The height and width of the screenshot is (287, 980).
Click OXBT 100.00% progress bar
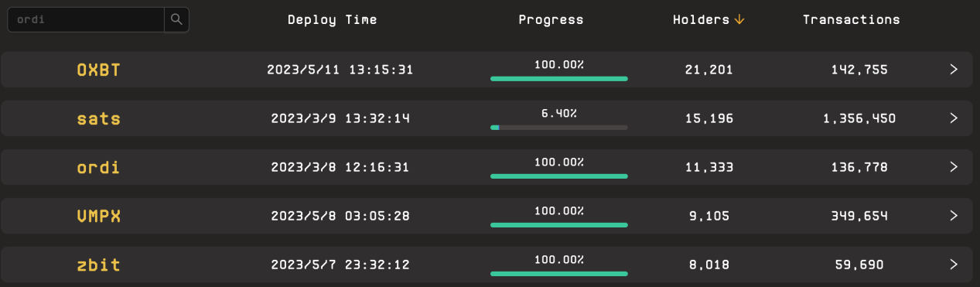click(x=559, y=78)
